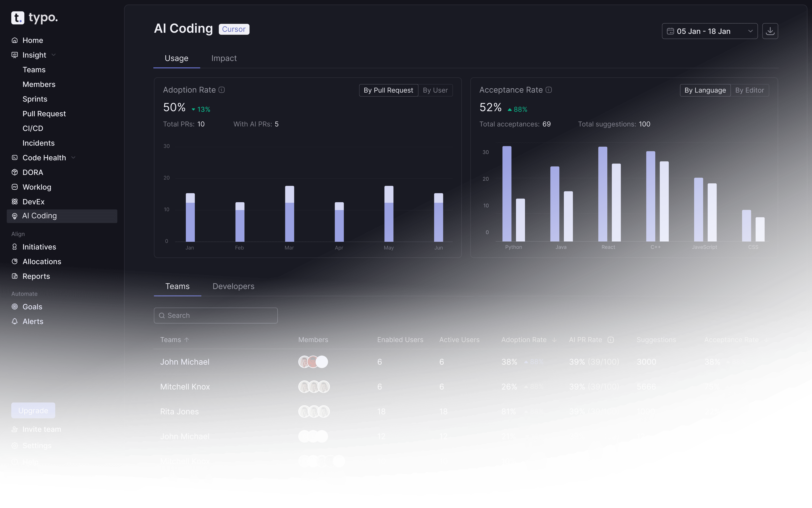Open DORA from the sidebar
Viewport: 812px width, 508px height.
coord(33,172)
